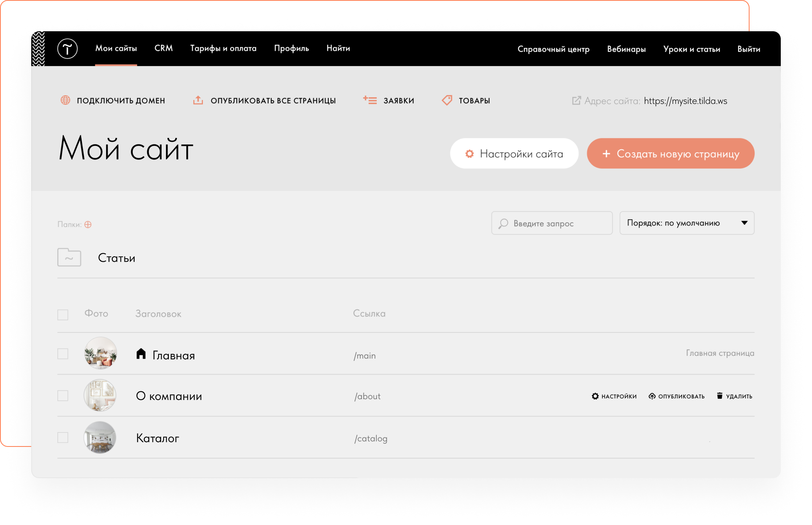Viewport: 812px width, 525px height.
Task: Click the publish all pages upload icon
Action: point(198,100)
